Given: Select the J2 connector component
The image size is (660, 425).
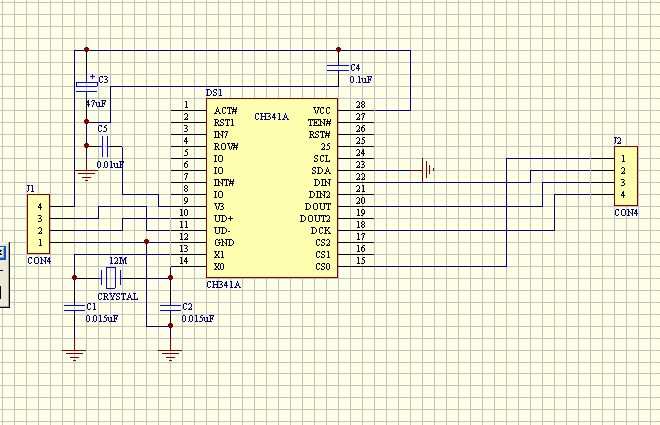Looking at the screenshot, I should 626,176.
